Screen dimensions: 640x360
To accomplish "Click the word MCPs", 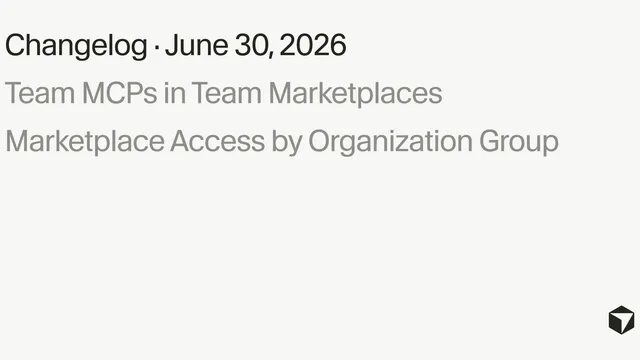I will point(120,93).
